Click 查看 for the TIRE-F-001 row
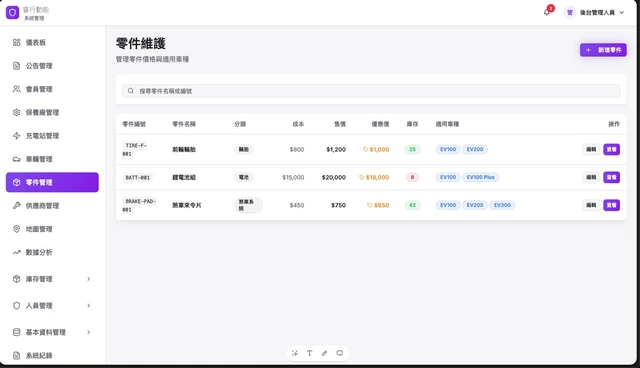Screen dimensions: 640x368 click(611, 149)
